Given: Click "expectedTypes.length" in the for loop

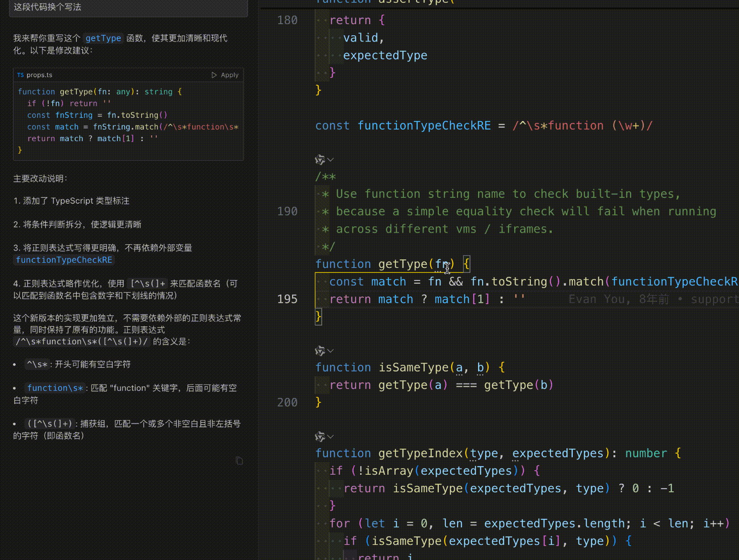Looking at the screenshot, I should 554,523.
